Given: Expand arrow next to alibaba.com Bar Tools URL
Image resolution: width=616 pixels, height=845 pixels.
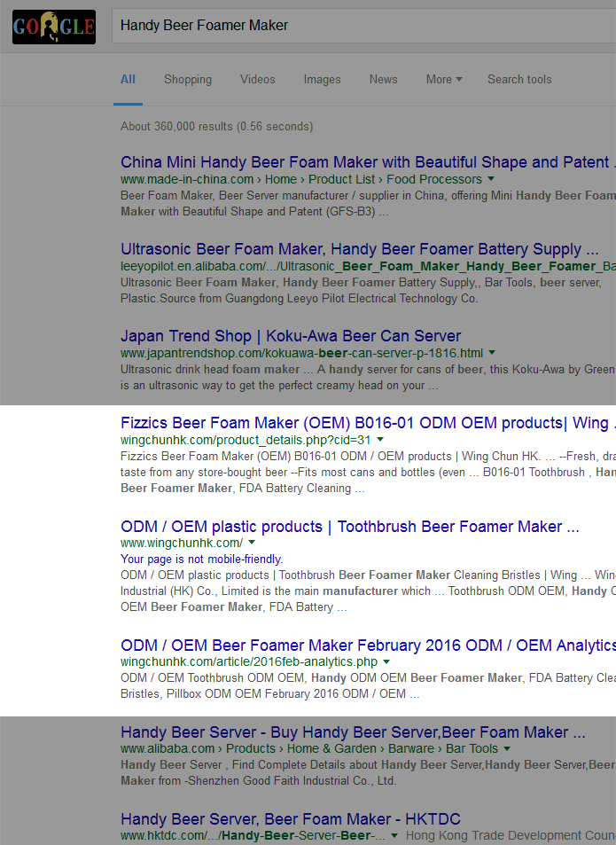Looking at the screenshot, I should pos(507,748).
